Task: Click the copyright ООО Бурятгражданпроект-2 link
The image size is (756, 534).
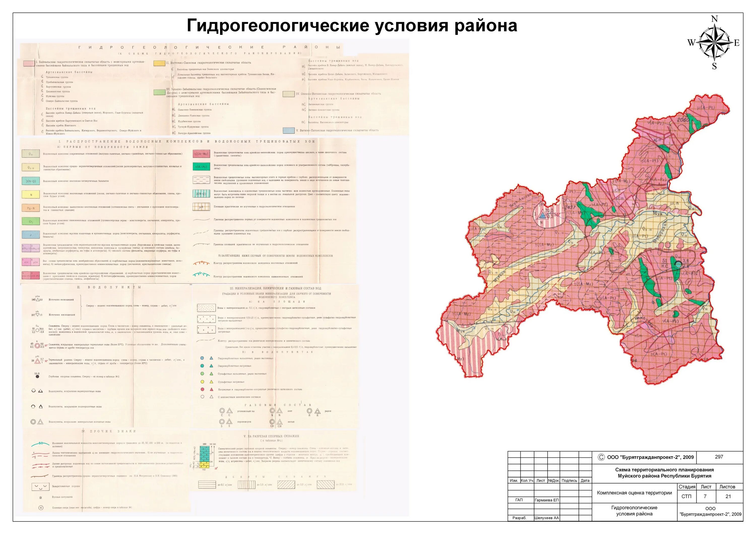Action: (645, 457)
